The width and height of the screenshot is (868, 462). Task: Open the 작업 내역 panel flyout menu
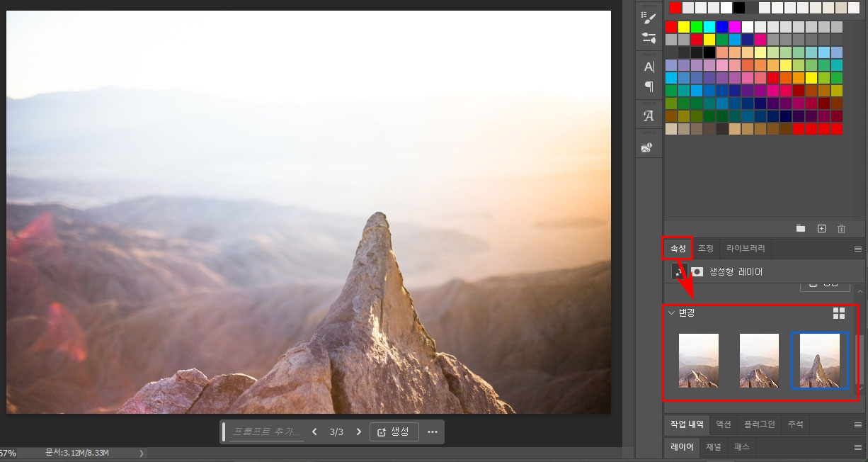pyautogui.click(x=858, y=425)
